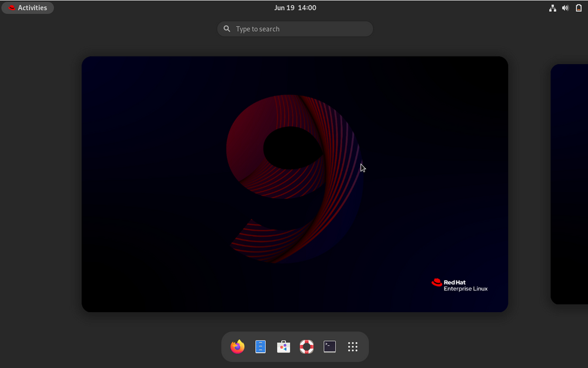Screen dimensions: 588x368
Task: Open the system status menu at top right
Action: point(565,8)
